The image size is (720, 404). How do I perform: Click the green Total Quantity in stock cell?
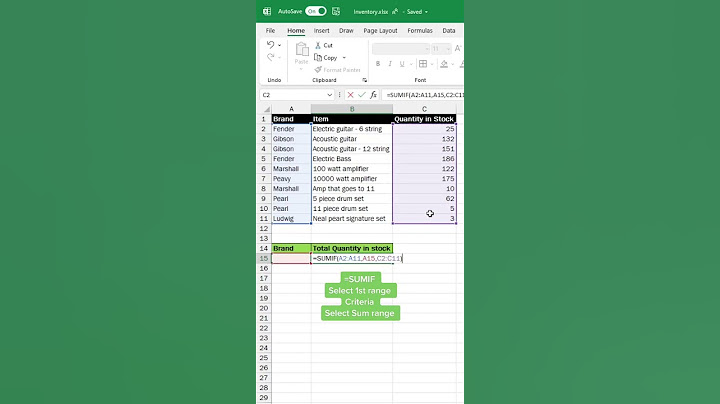[x=352, y=248]
